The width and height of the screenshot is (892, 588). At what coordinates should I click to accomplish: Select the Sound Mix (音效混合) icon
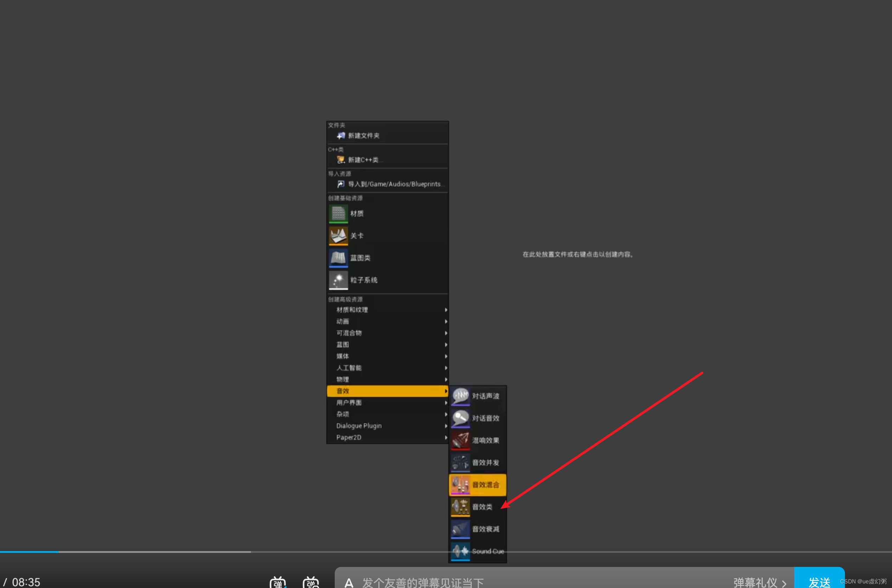click(x=460, y=485)
